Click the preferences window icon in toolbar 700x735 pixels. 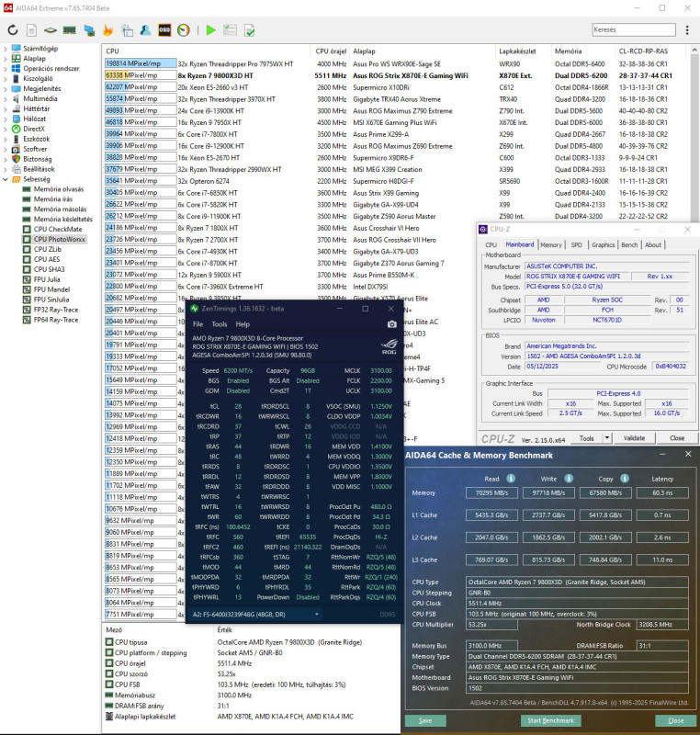pos(127,30)
